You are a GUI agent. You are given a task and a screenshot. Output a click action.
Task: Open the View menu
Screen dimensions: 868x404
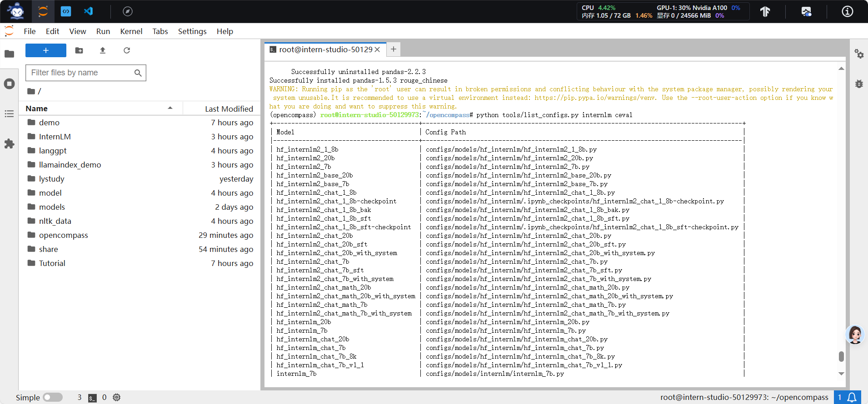78,31
